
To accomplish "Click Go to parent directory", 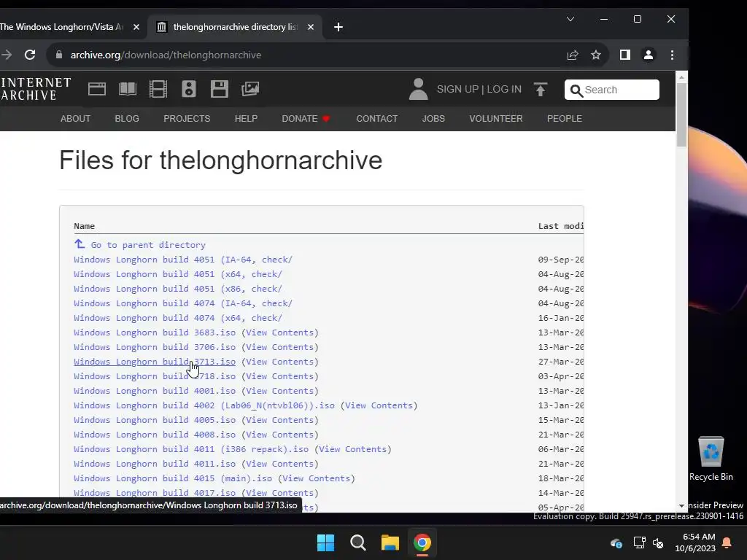I will 139,245.
